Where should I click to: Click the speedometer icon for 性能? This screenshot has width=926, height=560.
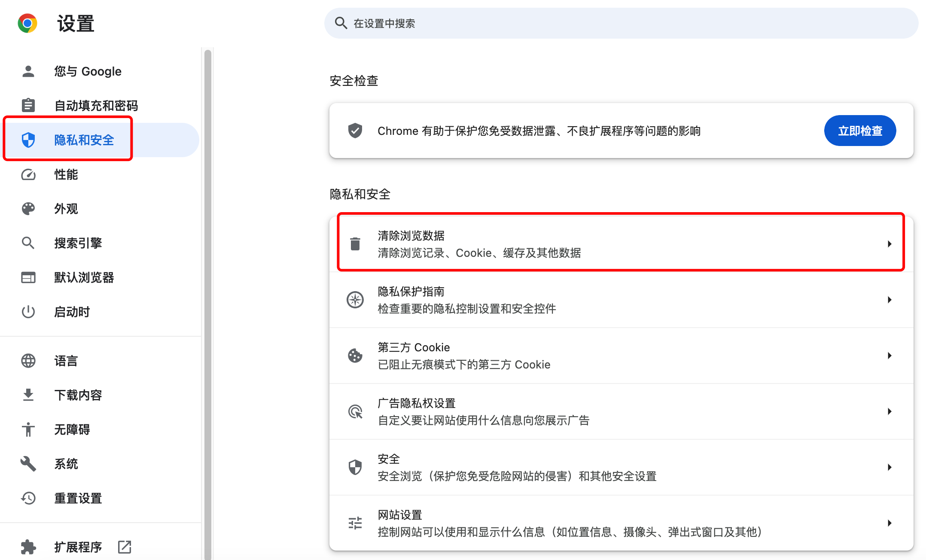(x=28, y=174)
